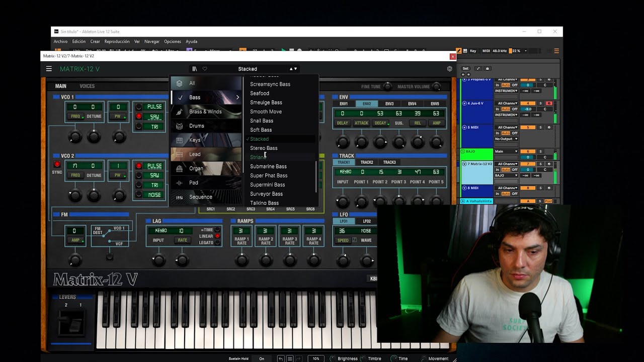Toggle the VCO 2 SYNC button
Viewport: 644px width, 362px height.
(57, 164)
